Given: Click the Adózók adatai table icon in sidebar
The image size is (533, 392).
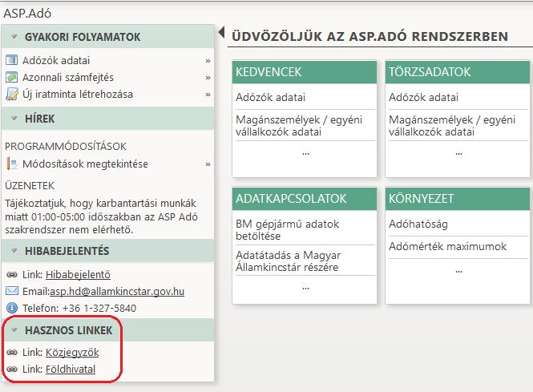Looking at the screenshot, I should (x=11, y=60).
